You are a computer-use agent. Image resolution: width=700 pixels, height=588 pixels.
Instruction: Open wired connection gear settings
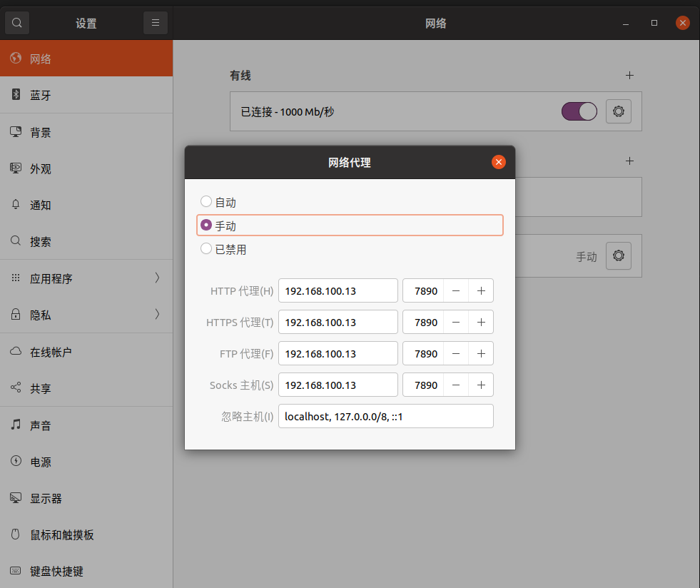[619, 111]
